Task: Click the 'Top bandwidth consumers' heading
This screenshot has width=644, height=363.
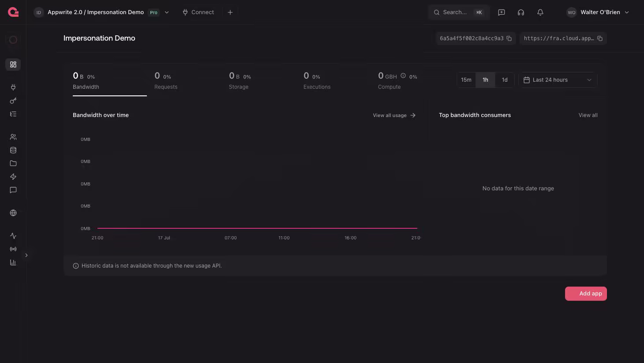Action: pos(475,115)
